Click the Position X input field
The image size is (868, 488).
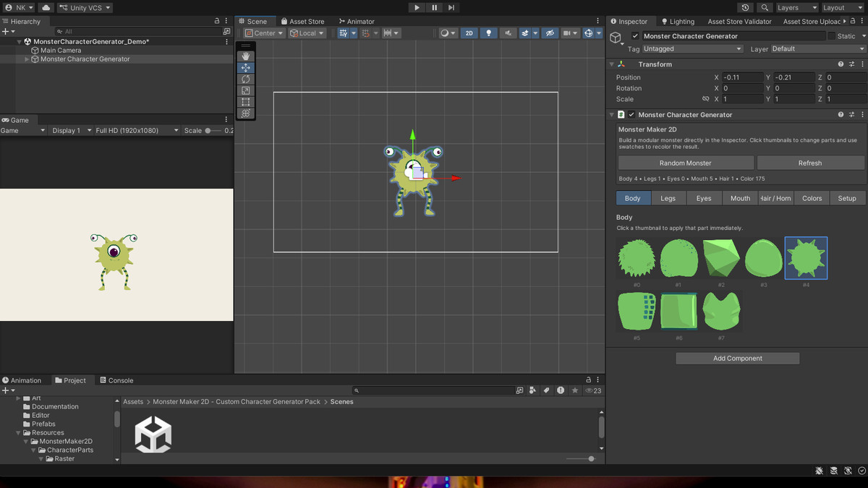pos(742,77)
